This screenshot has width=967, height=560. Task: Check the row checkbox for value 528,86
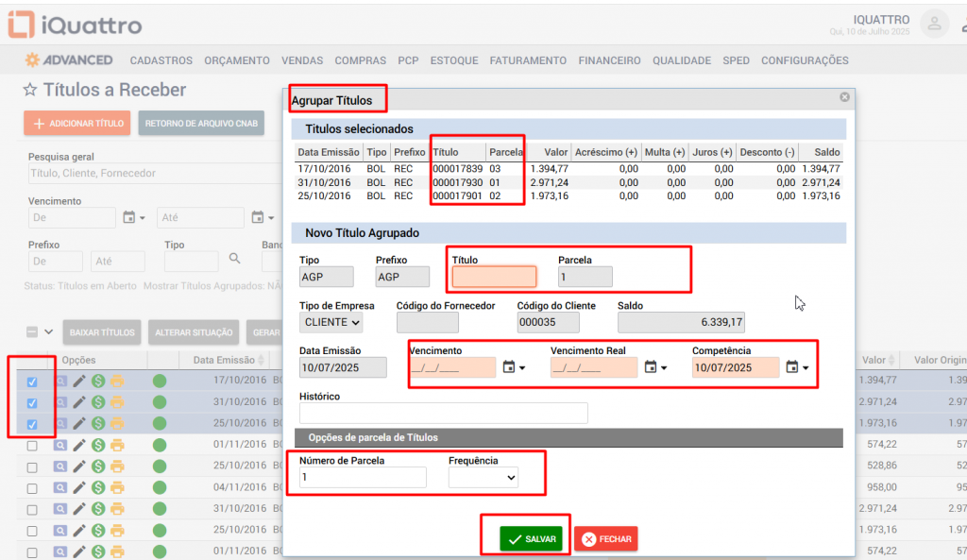32,467
